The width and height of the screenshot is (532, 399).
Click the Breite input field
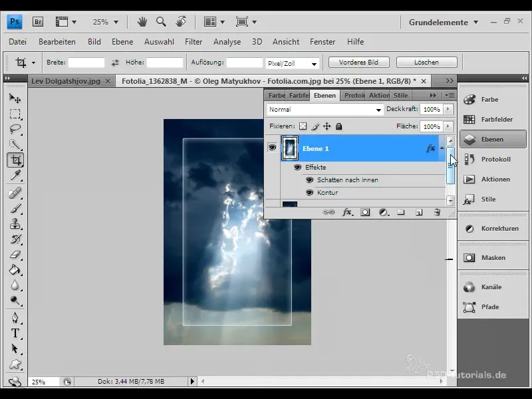86,63
